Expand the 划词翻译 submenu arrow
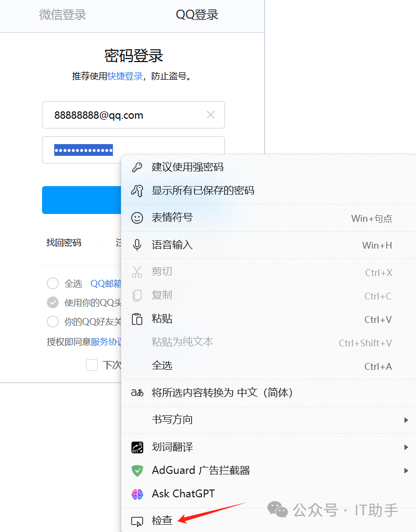This screenshot has width=416, height=532. [406, 447]
